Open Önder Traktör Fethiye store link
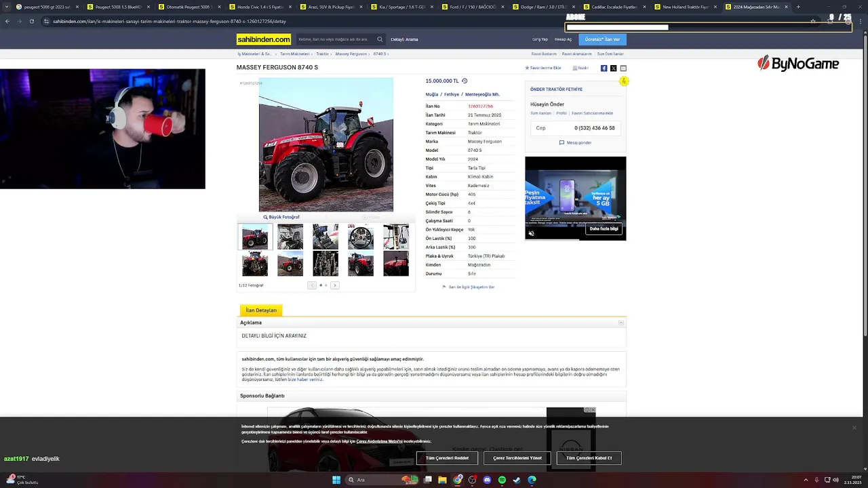 click(556, 89)
